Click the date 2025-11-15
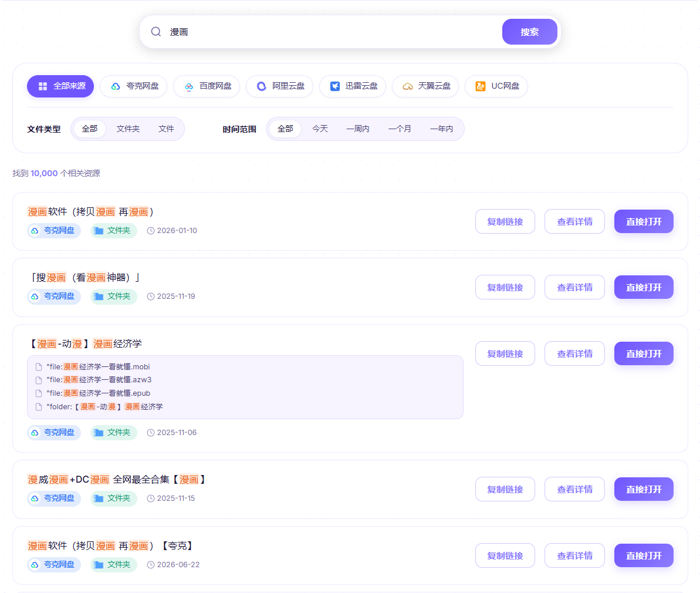 point(176,498)
